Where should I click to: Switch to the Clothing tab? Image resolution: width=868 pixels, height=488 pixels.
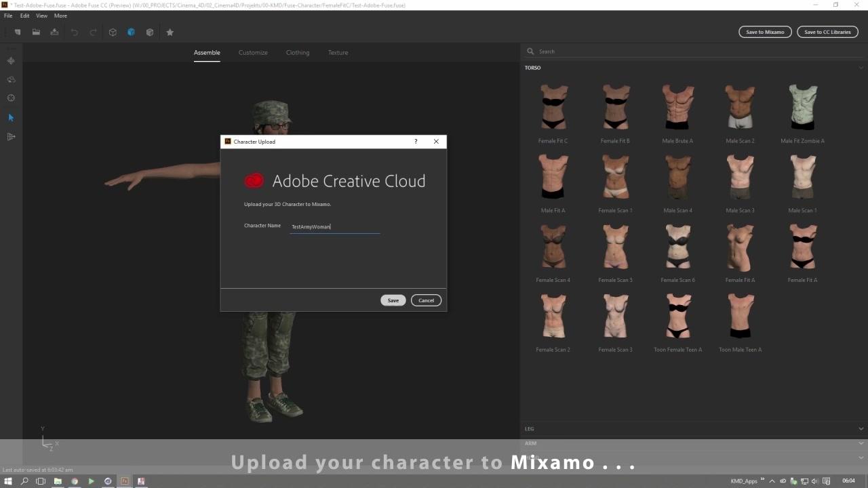(x=297, y=52)
